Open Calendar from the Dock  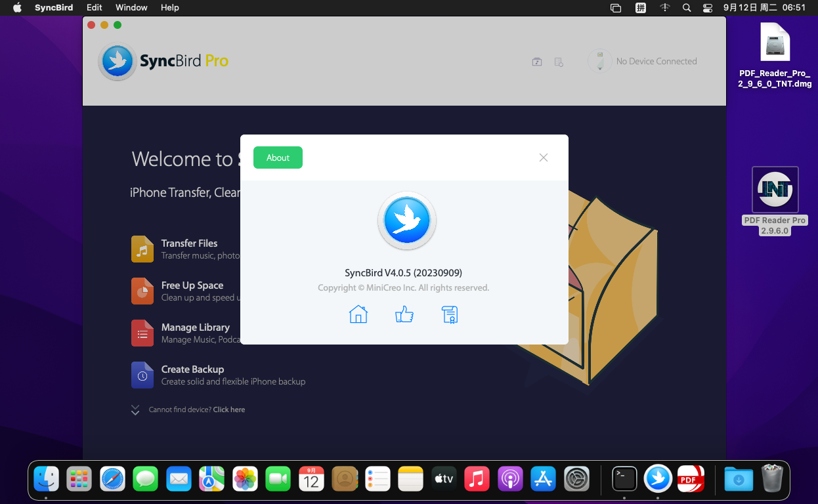coord(312,479)
